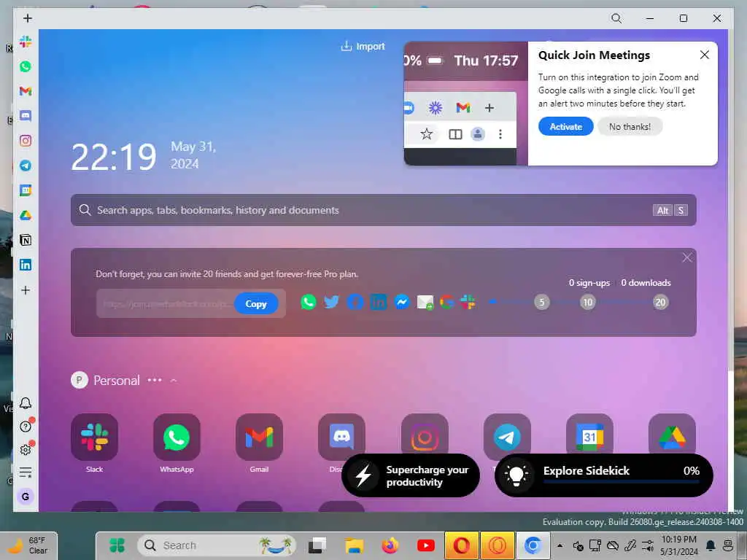Launch the WhatsApp app tile
747x560 pixels.
point(177,437)
